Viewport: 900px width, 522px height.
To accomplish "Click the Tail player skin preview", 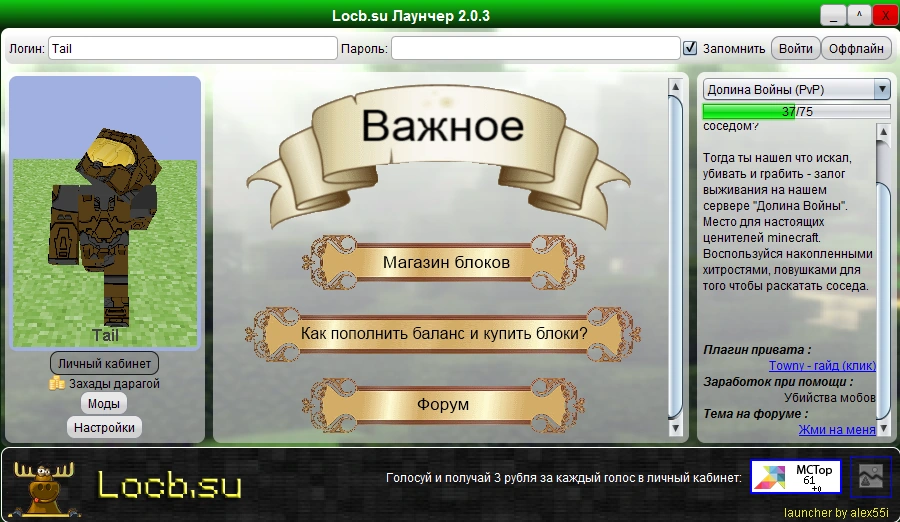I will (105, 212).
